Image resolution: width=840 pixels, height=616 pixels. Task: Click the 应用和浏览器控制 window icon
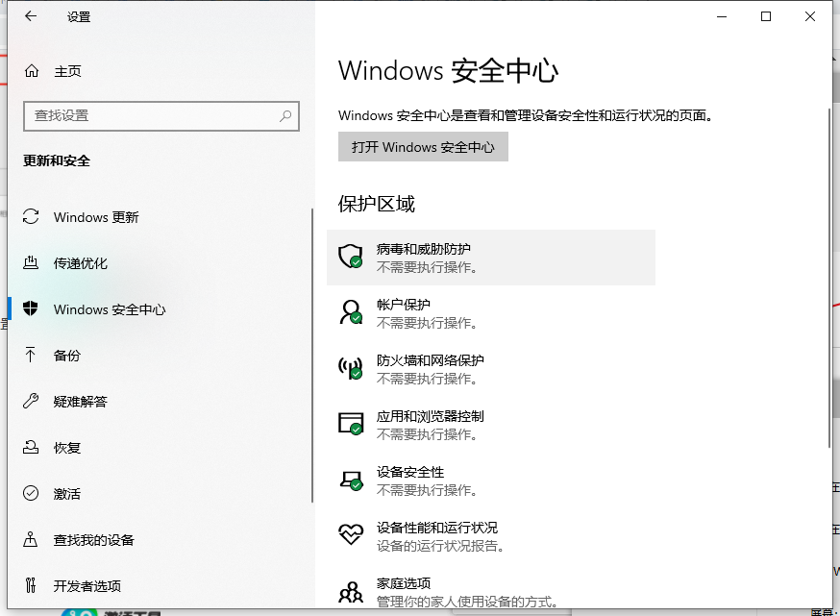pyautogui.click(x=350, y=423)
